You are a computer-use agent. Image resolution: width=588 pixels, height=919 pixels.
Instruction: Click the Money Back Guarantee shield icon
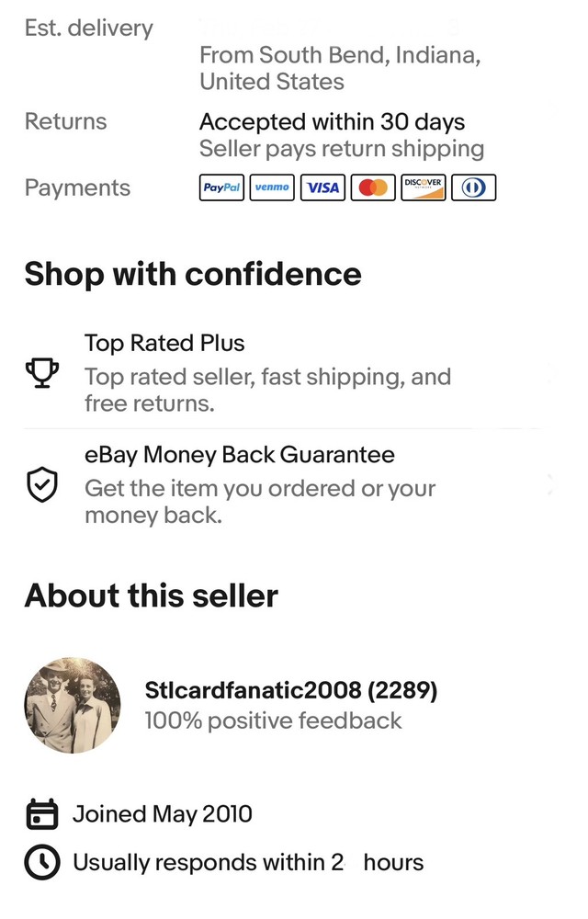point(42,485)
